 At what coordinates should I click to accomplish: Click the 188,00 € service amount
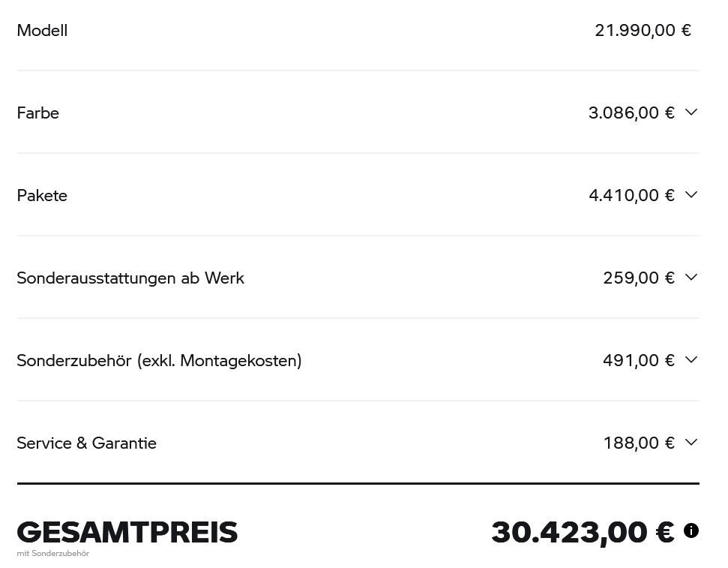point(639,443)
